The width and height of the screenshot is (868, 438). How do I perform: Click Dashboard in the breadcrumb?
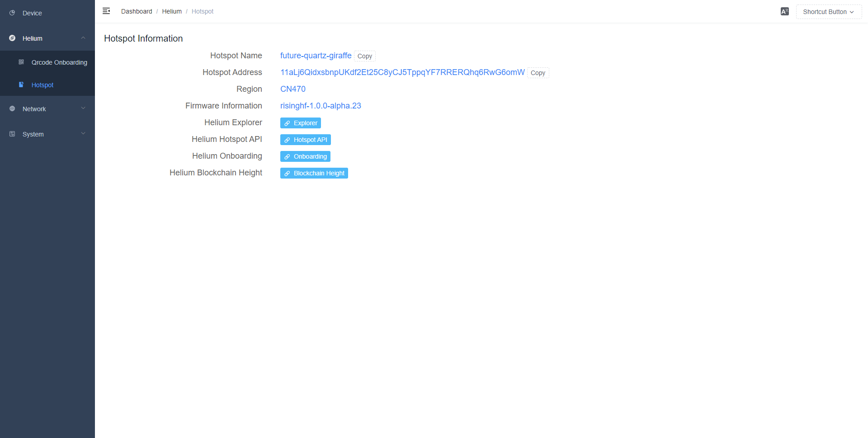137,11
